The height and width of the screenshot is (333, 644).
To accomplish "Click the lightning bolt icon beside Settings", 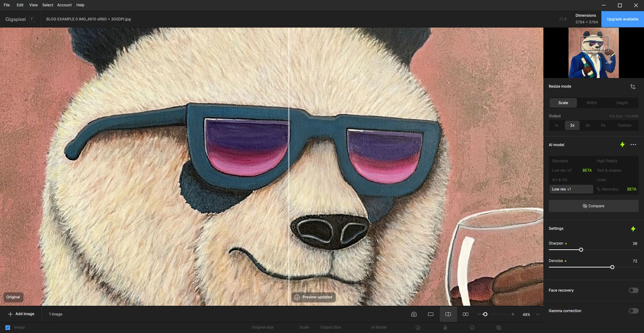I will (633, 229).
